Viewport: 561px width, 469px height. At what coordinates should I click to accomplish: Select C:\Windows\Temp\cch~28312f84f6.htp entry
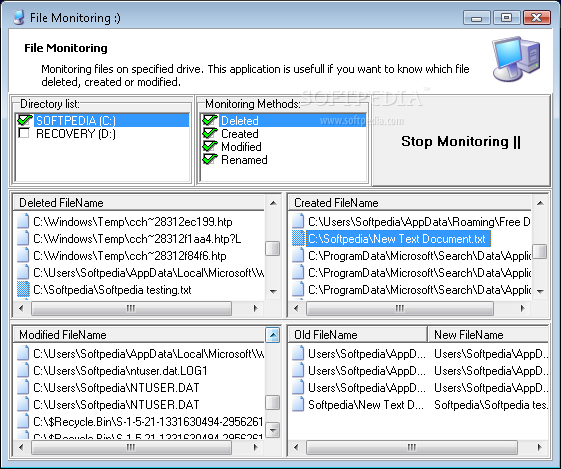(130, 256)
